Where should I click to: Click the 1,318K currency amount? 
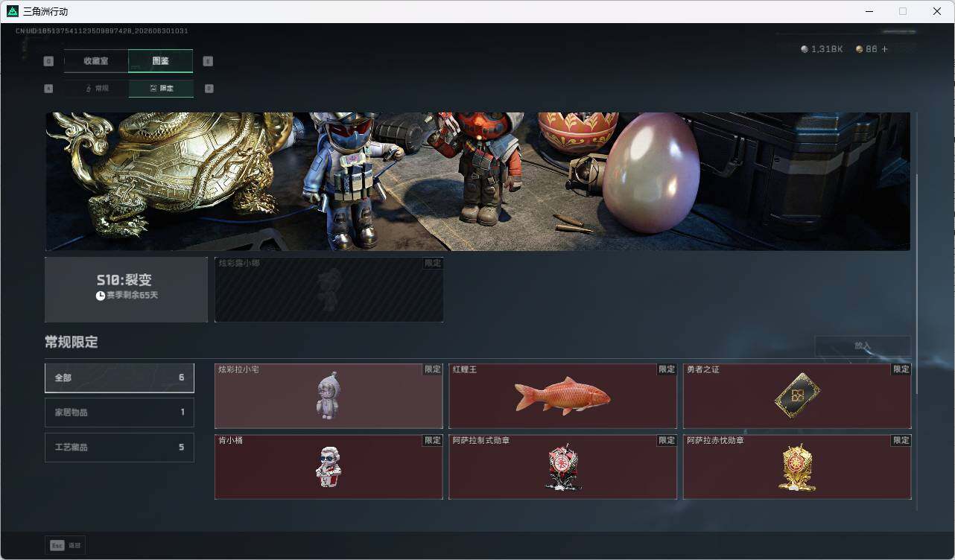click(x=827, y=49)
